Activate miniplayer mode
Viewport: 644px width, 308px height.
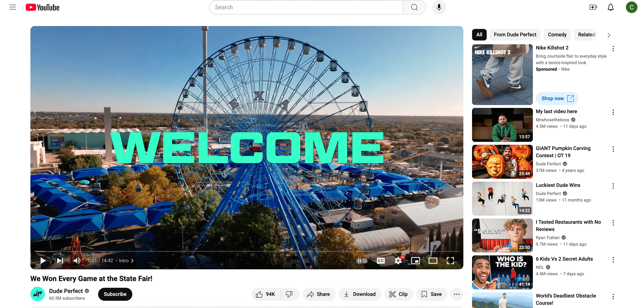pyautogui.click(x=416, y=261)
